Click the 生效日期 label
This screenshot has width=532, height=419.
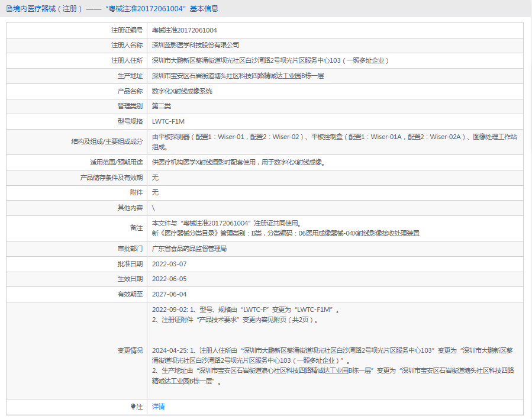tap(130, 279)
